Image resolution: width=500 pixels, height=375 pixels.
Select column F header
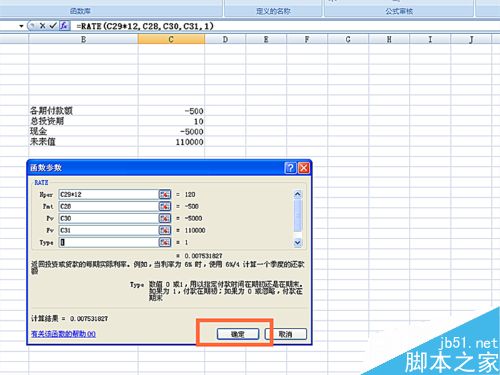click(307, 39)
